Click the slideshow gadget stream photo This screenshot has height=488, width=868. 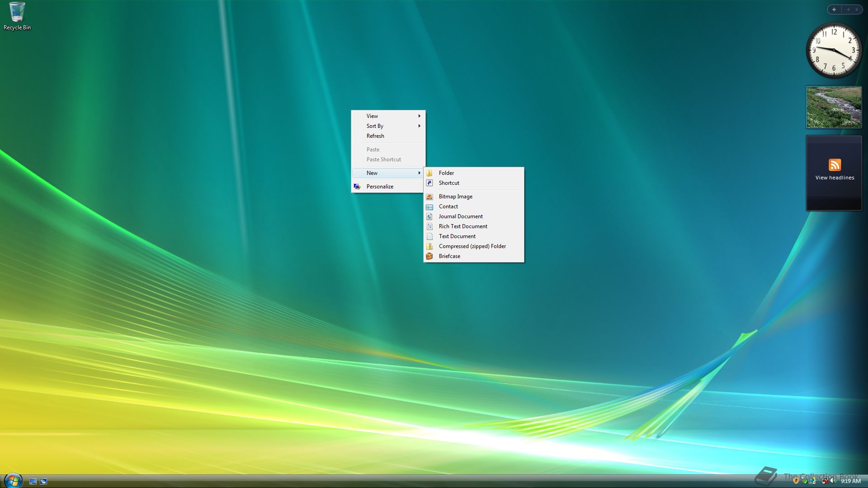point(834,107)
